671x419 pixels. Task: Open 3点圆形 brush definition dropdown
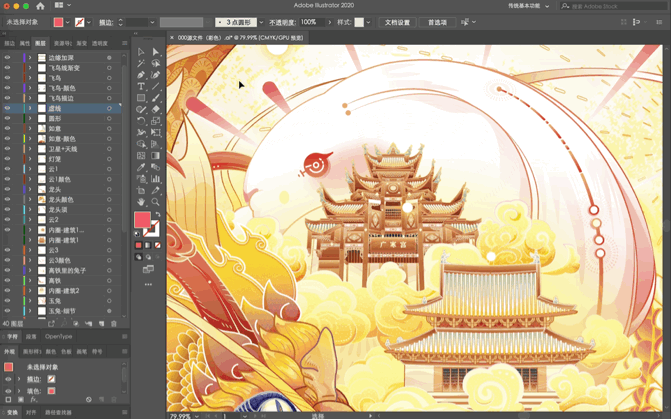pyautogui.click(x=261, y=22)
